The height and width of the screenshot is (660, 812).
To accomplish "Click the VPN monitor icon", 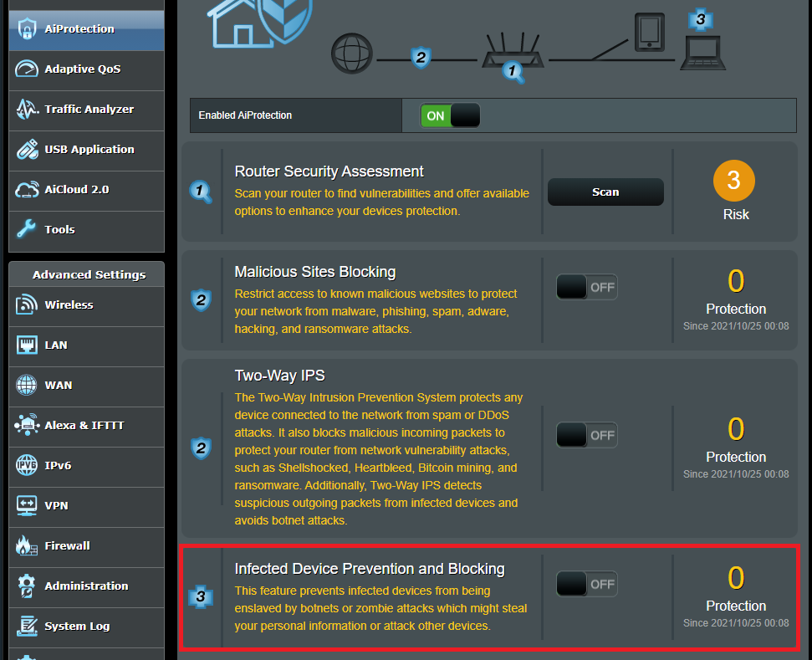I will pyautogui.click(x=27, y=505).
